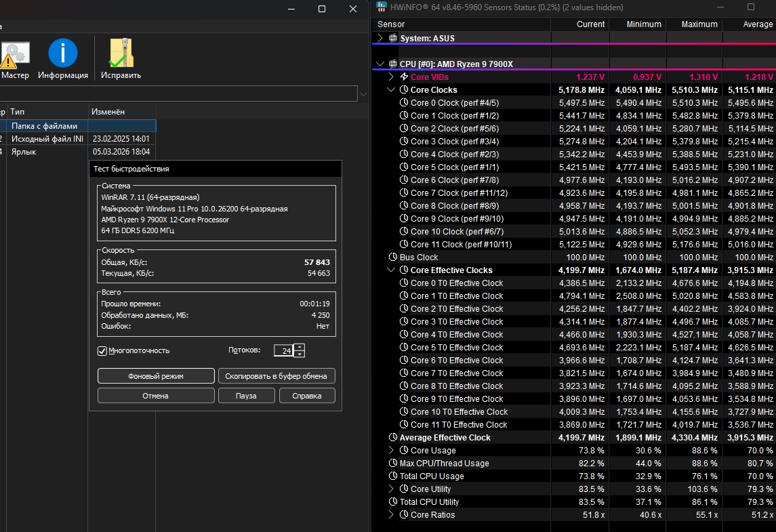The image size is (776, 532).
Task: Expand the Core Usage row
Action: tap(391, 450)
